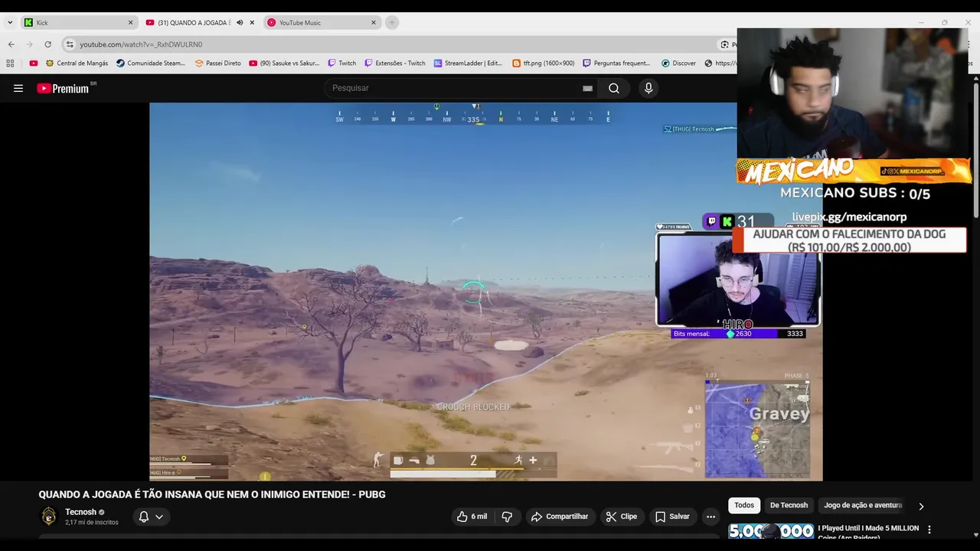This screenshot has width=980, height=551.
Task: Open the Twitch bookmark
Action: coord(341,64)
